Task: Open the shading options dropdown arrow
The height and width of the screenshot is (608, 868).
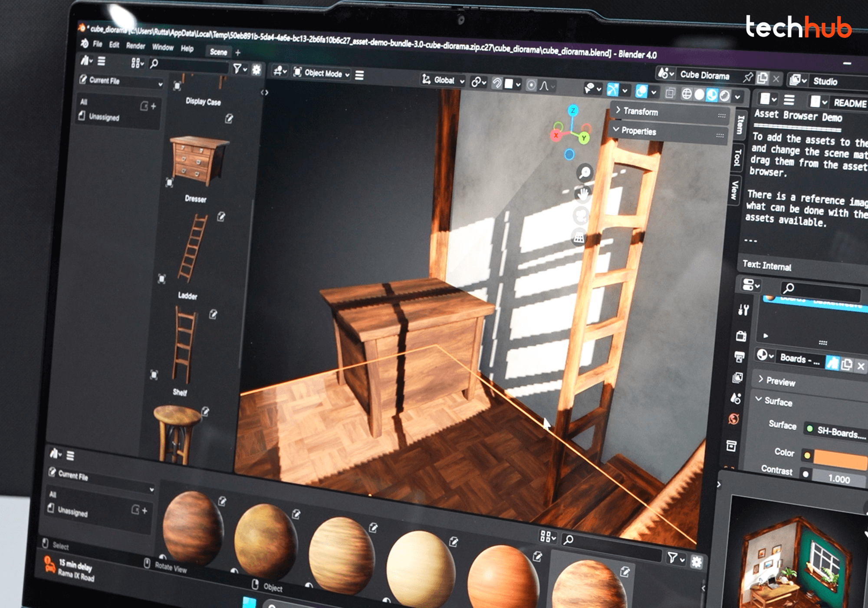Action: click(x=737, y=97)
